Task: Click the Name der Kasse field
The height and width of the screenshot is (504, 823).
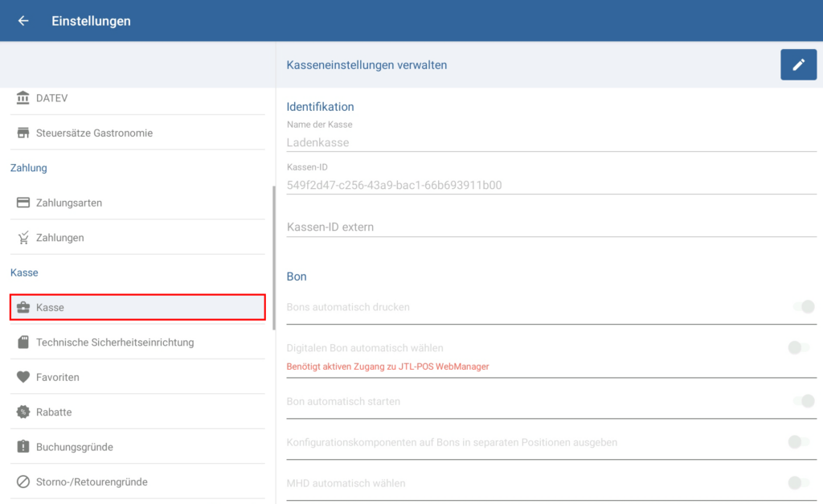Action: pos(551,142)
